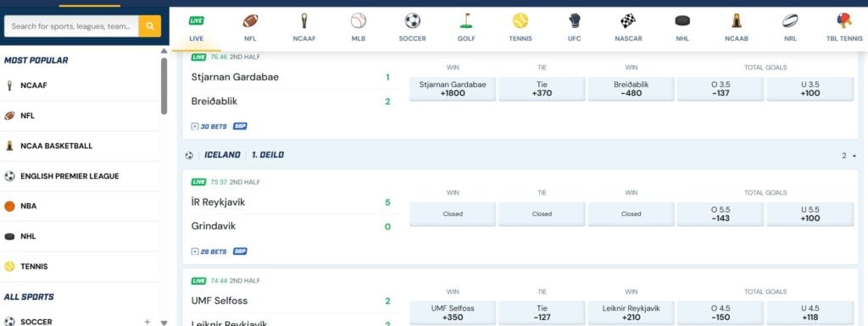
Task: Focus the sports and leagues search field
Action: tap(71, 26)
